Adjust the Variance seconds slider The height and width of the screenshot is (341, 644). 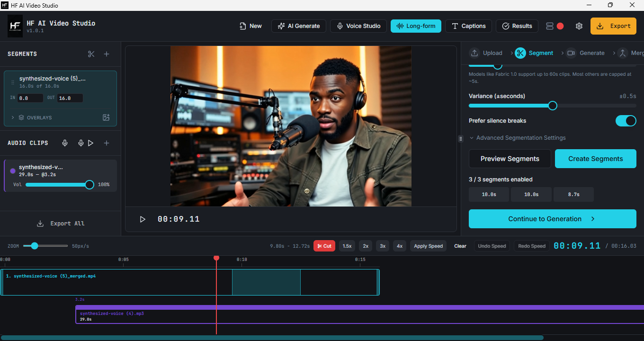click(552, 106)
